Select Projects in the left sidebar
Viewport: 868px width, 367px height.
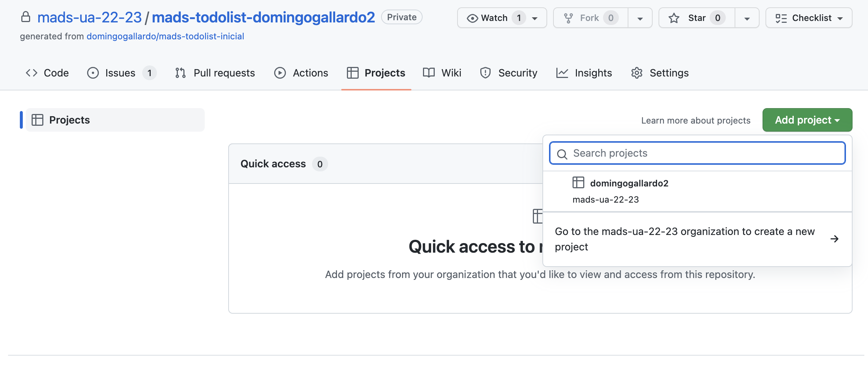point(115,120)
